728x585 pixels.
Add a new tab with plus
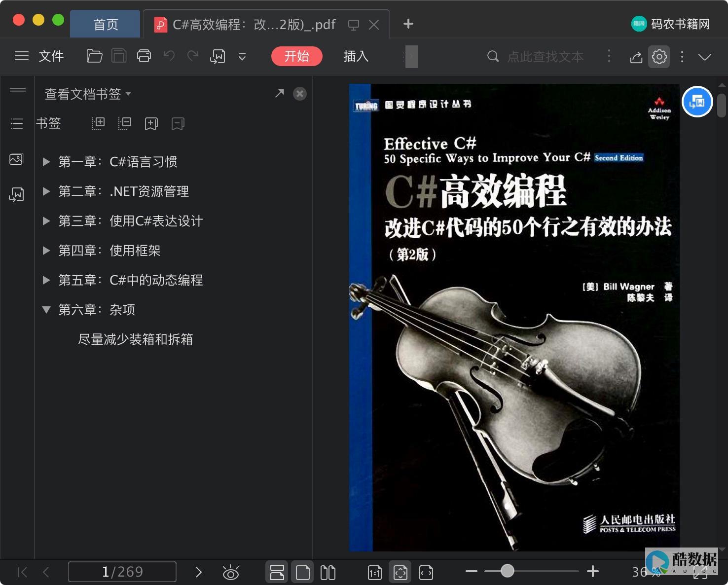pyautogui.click(x=408, y=24)
